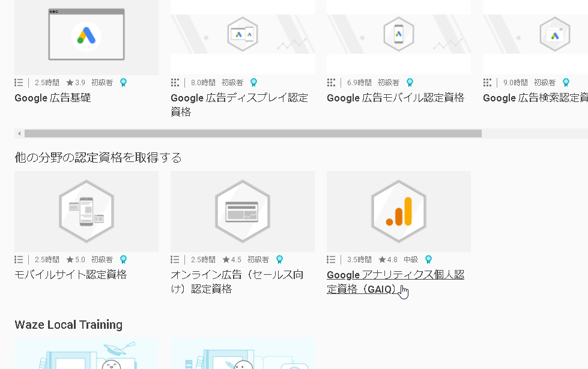This screenshot has height=369, width=588.
Task: Click the grid icon under Google 広告ディスプレイ認定資格
Action: [x=175, y=83]
